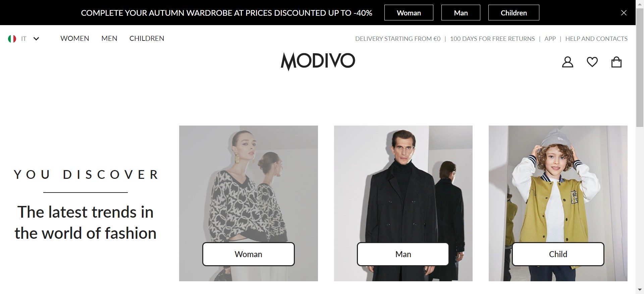Open the shopping bag icon
Image resolution: width=644 pixels, height=294 pixels.
coord(616,62)
